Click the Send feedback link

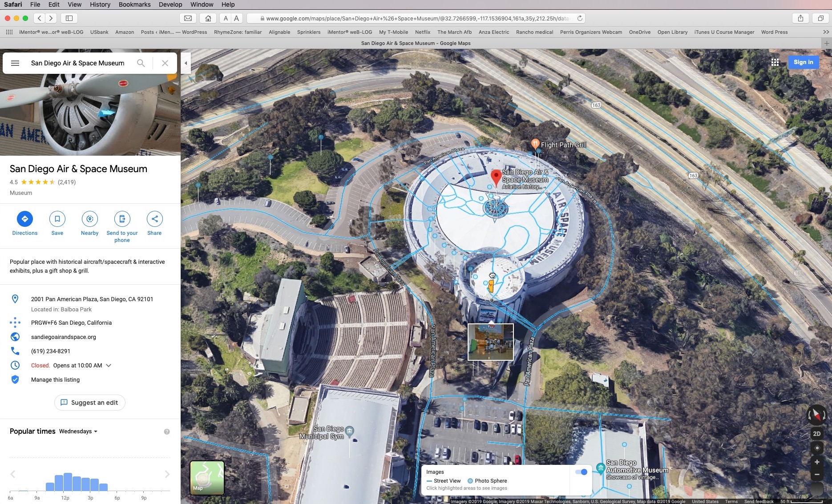759,501
